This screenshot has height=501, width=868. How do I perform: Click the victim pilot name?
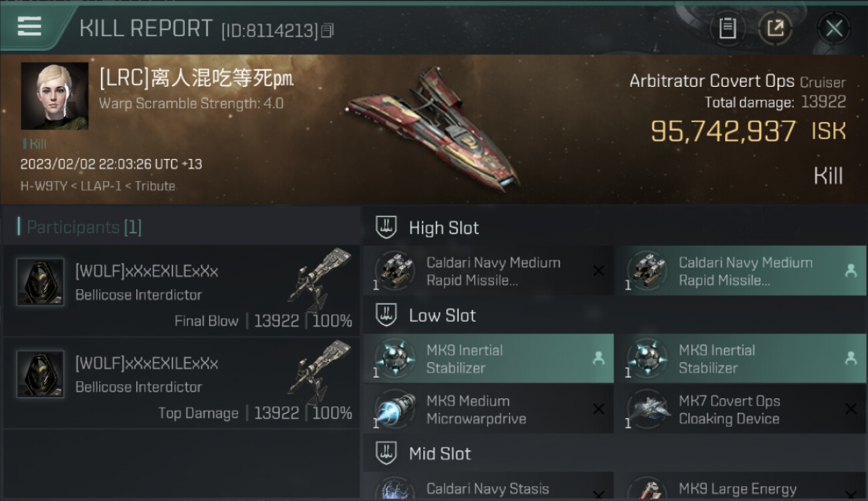coord(196,79)
